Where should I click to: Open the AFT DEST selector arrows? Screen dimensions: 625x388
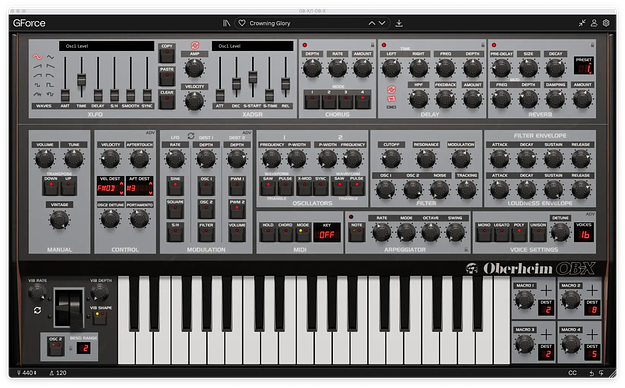click(x=150, y=188)
